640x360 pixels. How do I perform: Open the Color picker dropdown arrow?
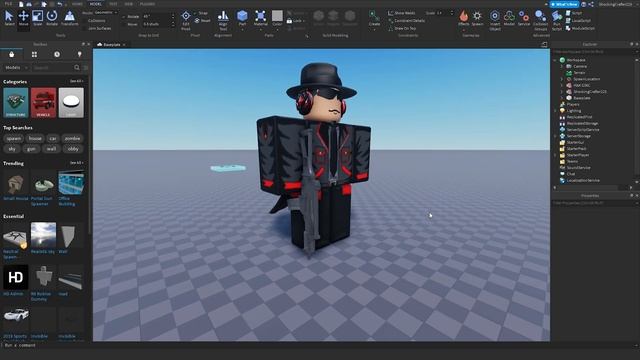tap(277, 29)
